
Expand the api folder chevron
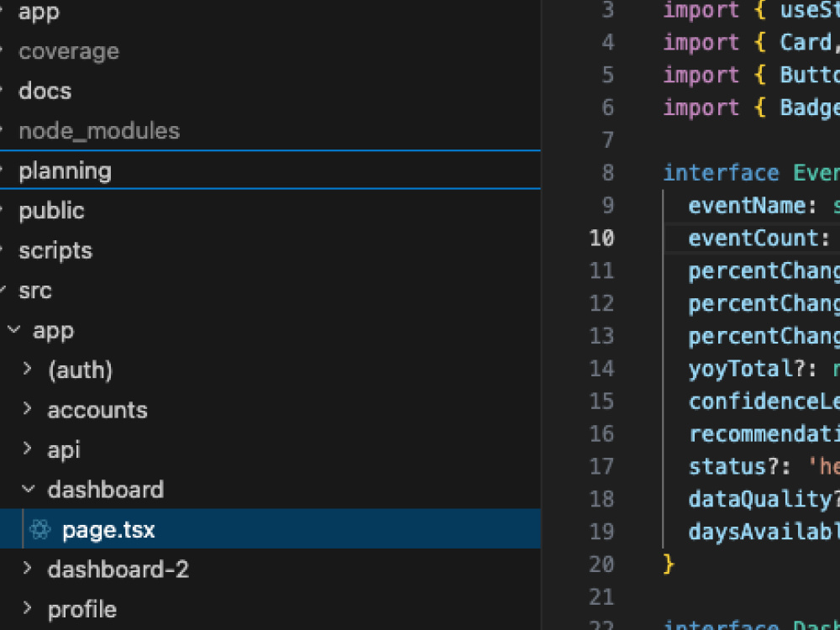click(x=28, y=449)
